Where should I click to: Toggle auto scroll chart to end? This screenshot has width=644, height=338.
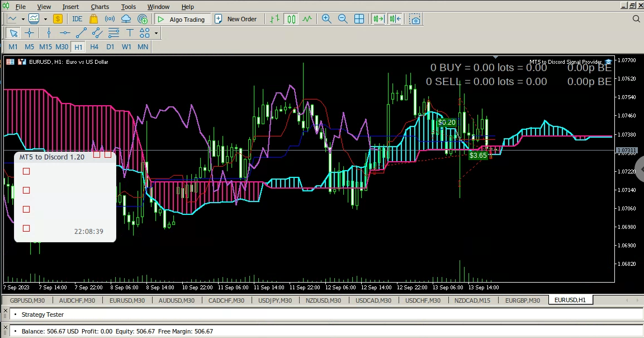(x=378, y=19)
